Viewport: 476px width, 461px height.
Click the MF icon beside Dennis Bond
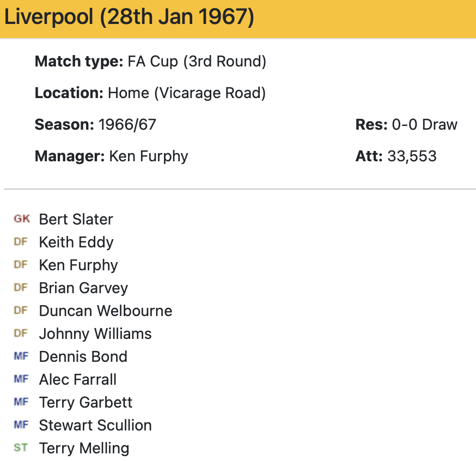(21, 356)
